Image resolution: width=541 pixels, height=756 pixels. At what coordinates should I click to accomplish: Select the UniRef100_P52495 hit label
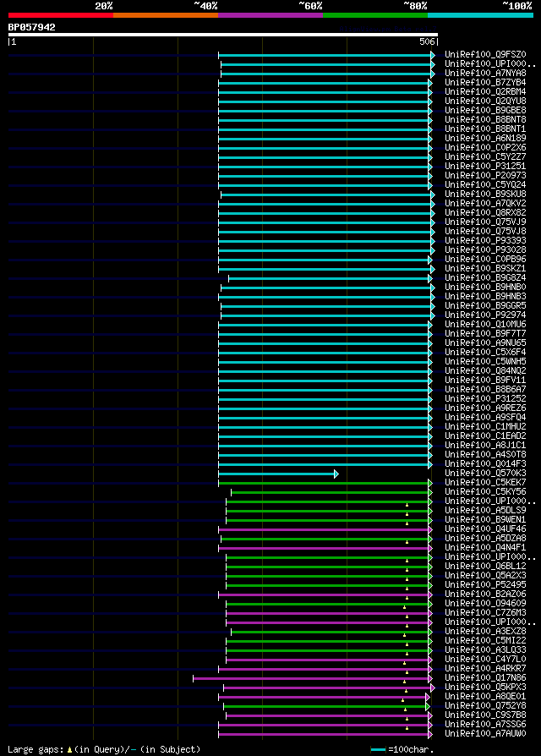click(485, 585)
